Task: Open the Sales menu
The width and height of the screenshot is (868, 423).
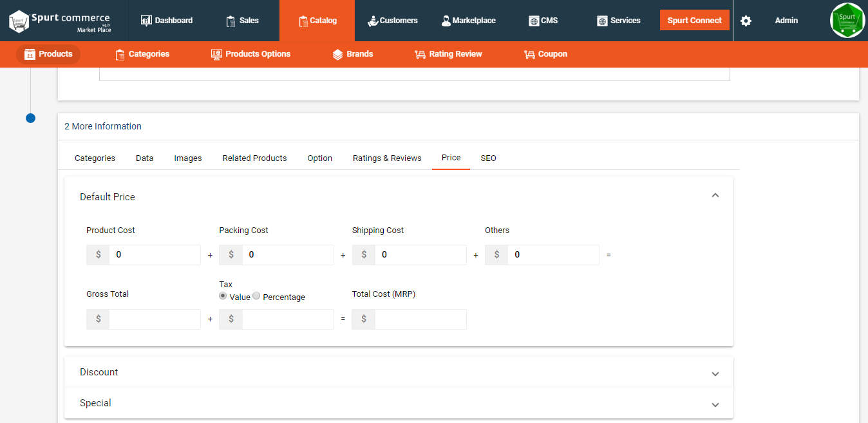Action: 242,21
